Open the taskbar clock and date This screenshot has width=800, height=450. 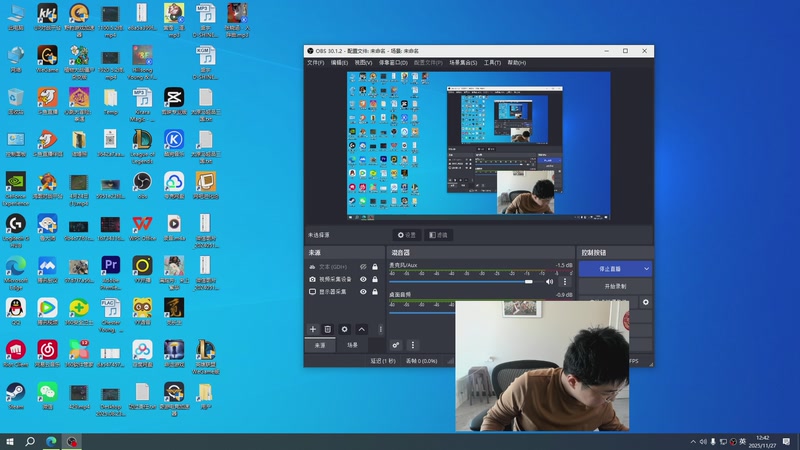tap(762, 442)
